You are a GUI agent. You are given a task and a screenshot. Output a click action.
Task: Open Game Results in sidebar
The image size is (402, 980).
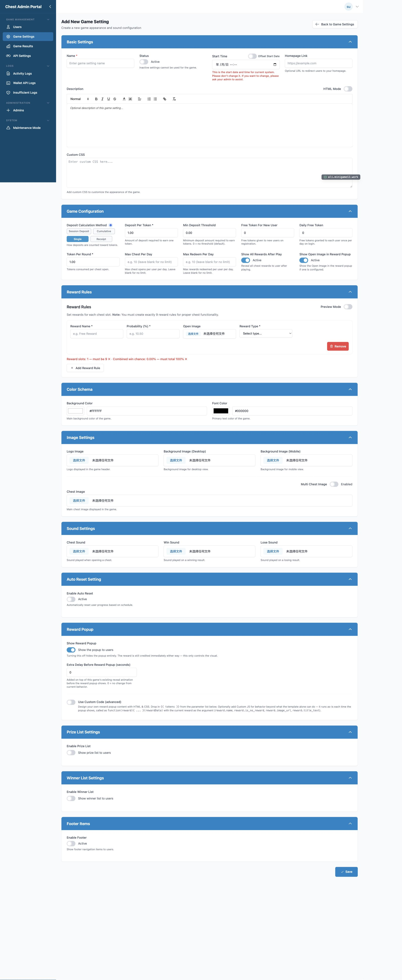click(28, 46)
